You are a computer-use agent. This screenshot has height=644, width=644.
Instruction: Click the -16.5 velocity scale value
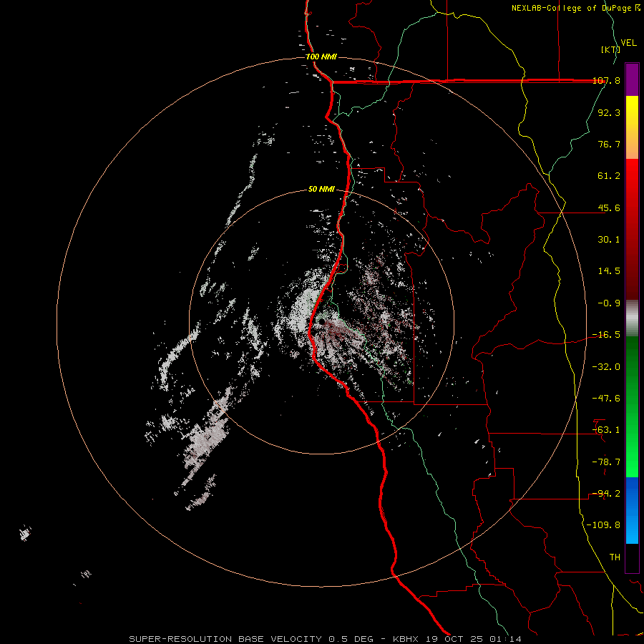(606, 335)
